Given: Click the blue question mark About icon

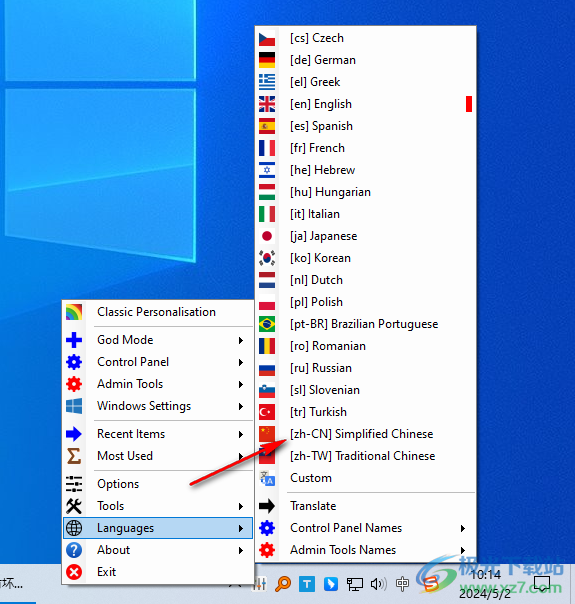Looking at the screenshot, I should pyautogui.click(x=74, y=550).
